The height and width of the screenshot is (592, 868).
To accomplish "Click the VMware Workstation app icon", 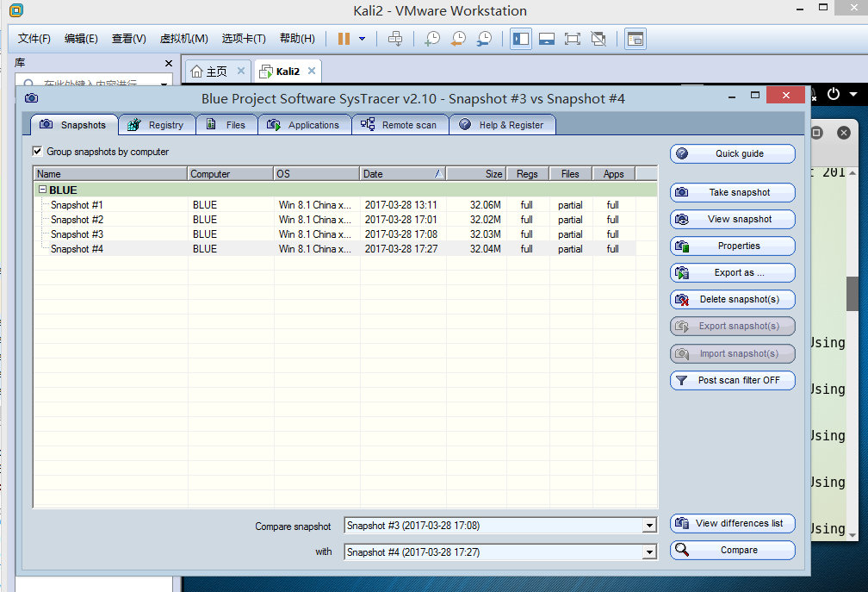I will (16, 10).
